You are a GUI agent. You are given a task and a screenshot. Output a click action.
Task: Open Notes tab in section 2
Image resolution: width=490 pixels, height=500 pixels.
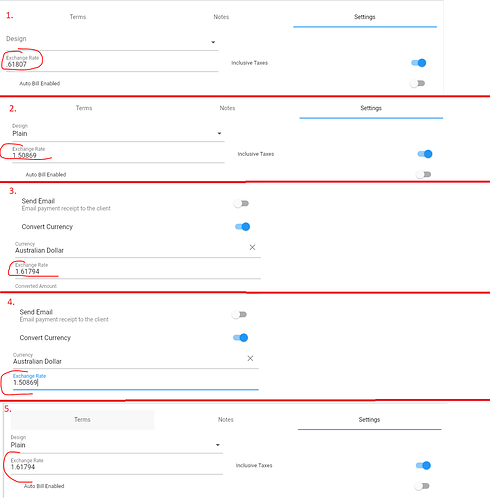227,108
